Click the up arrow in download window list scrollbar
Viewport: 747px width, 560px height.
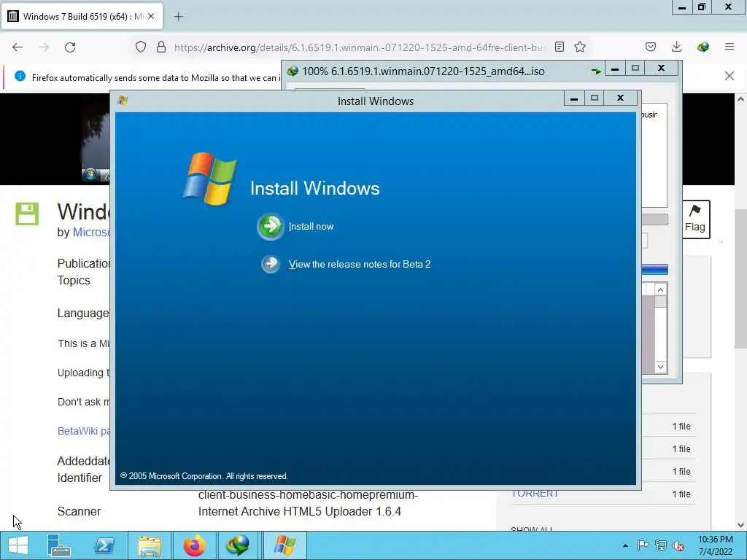tap(660, 289)
